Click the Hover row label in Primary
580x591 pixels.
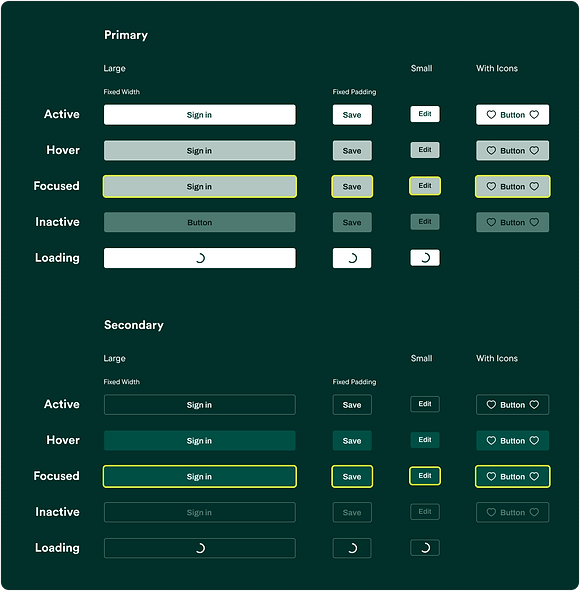(x=63, y=150)
